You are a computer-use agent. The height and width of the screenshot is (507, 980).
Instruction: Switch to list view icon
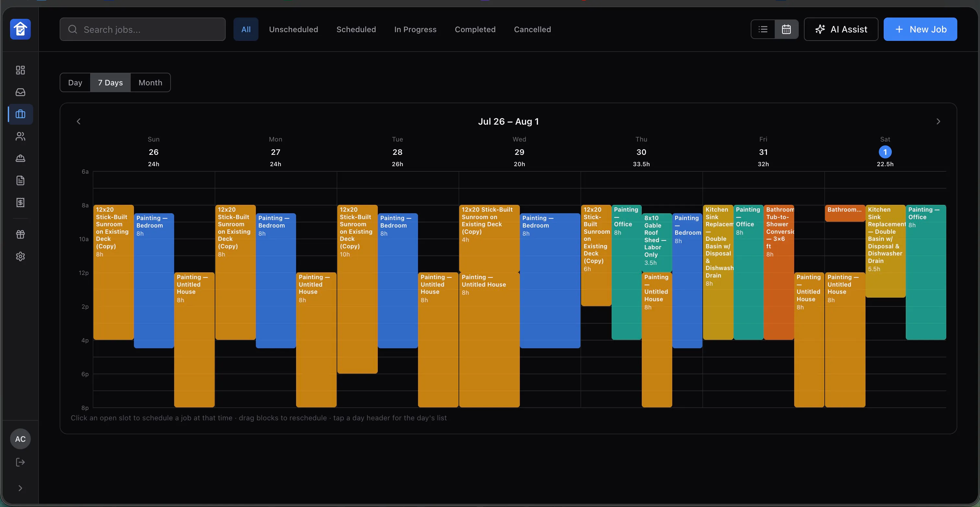763,29
